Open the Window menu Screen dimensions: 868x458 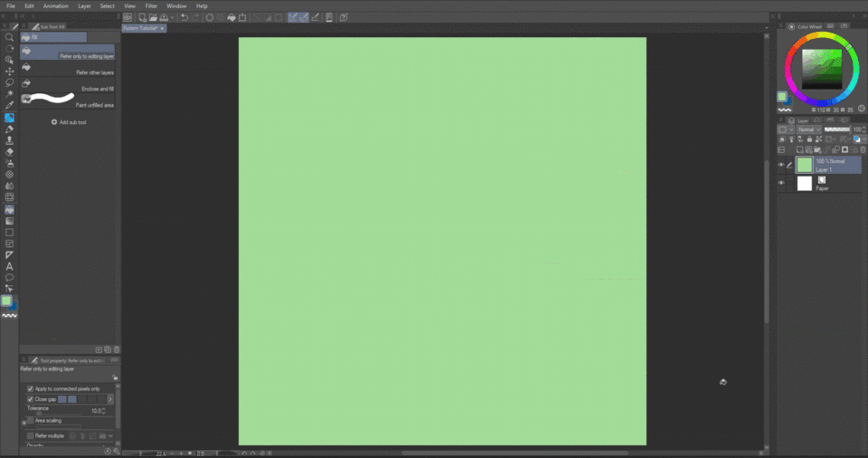tap(176, 6)
